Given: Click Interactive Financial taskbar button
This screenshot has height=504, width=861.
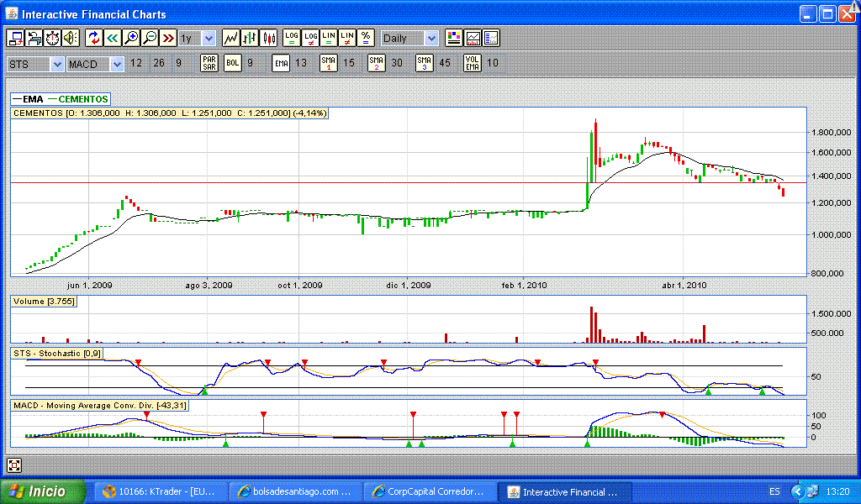Looking at the screenshot, I should tap(564, 492).
